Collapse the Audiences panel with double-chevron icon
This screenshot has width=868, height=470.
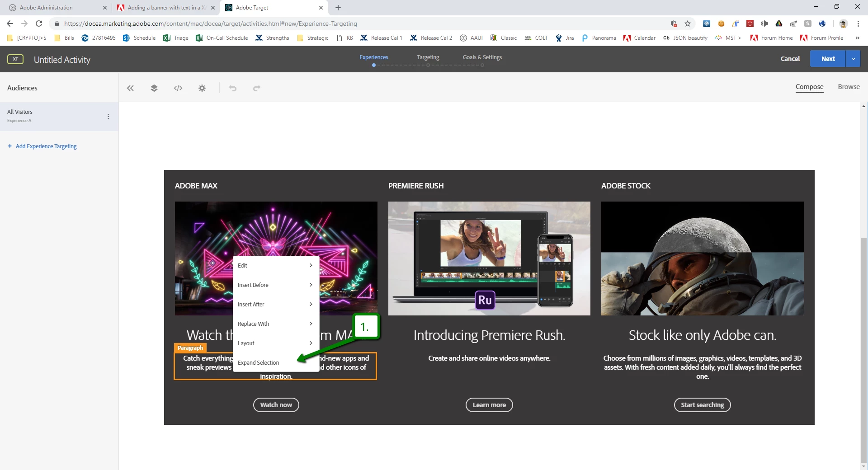(x=130, y=88)
